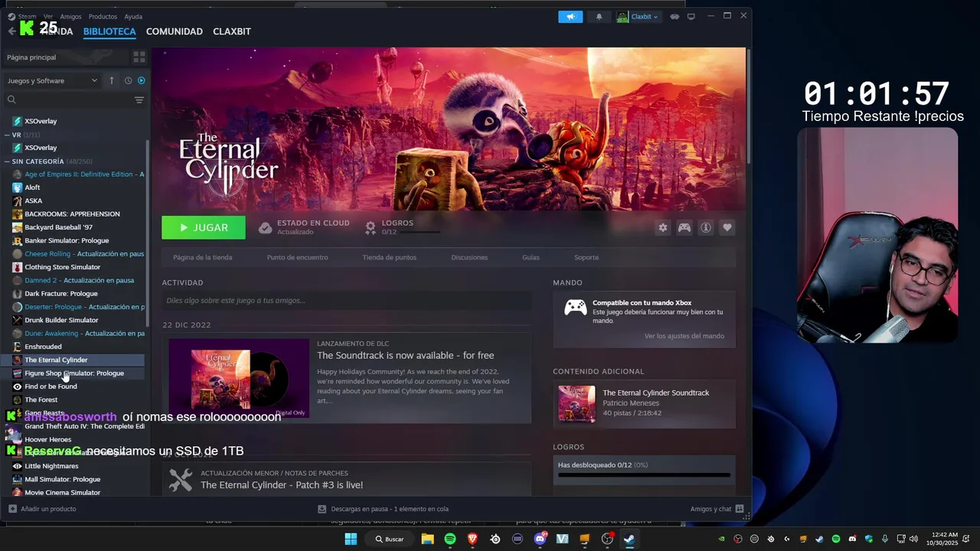The height and width of the screenshot is (551, 980).
Task: Click the cloud status checkmark icon
Action: tap(265, 227)
